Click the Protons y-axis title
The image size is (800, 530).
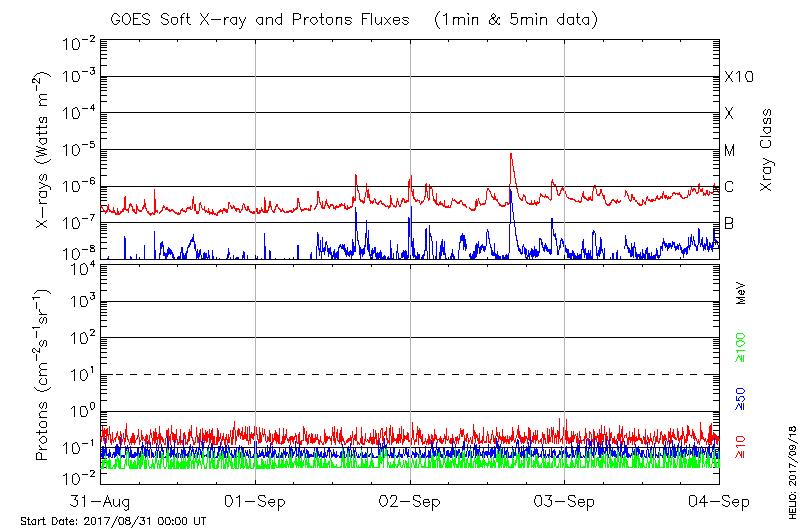[x=44, y=375]
